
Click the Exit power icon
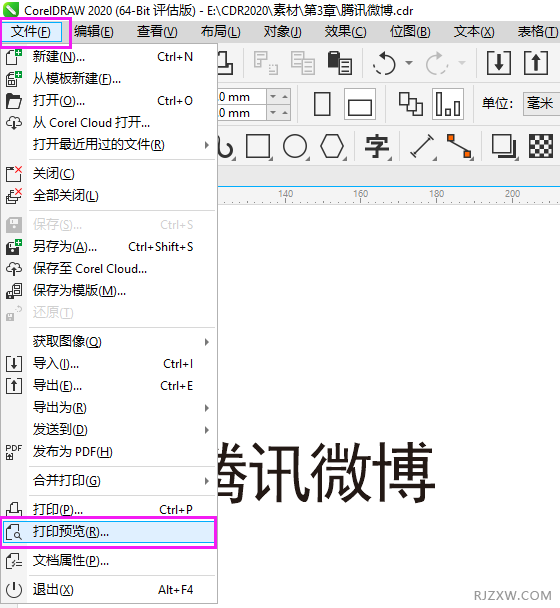coord(14,590)
